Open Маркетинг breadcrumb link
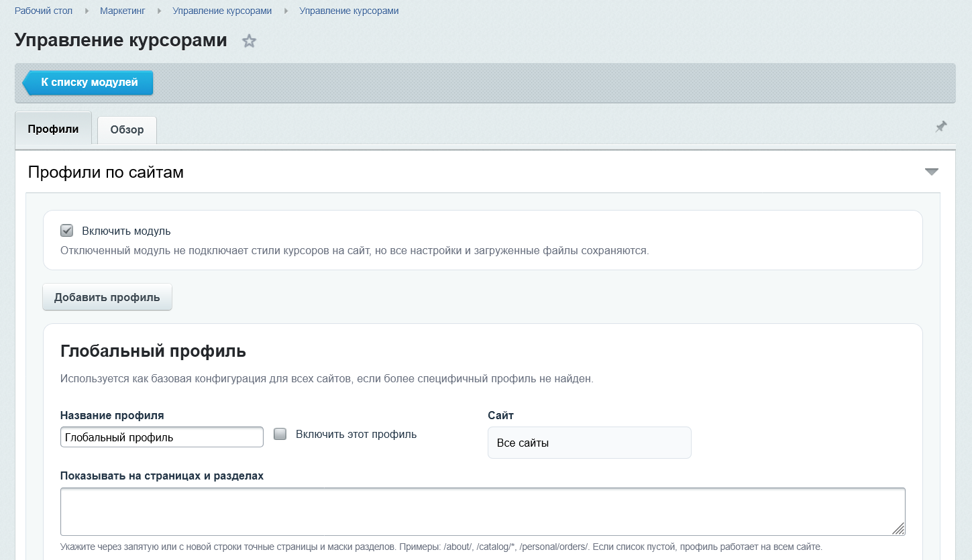Viewport: 972px width, 560px height. [x=122, y=11]
